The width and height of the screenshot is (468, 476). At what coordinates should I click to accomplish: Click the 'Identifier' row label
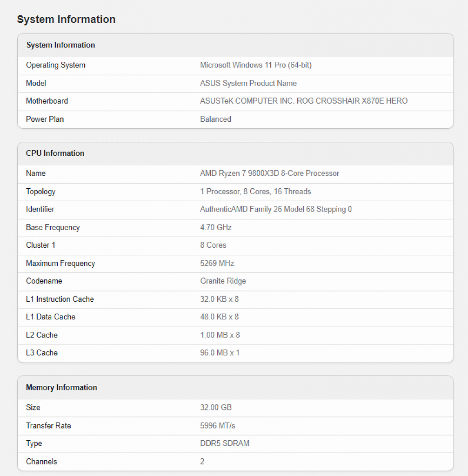40,209
